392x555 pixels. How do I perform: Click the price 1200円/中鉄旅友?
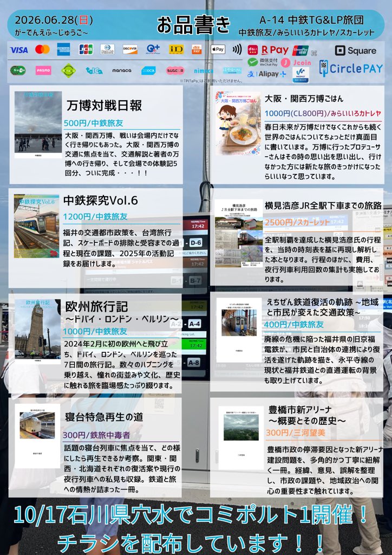tap(95, 216)
